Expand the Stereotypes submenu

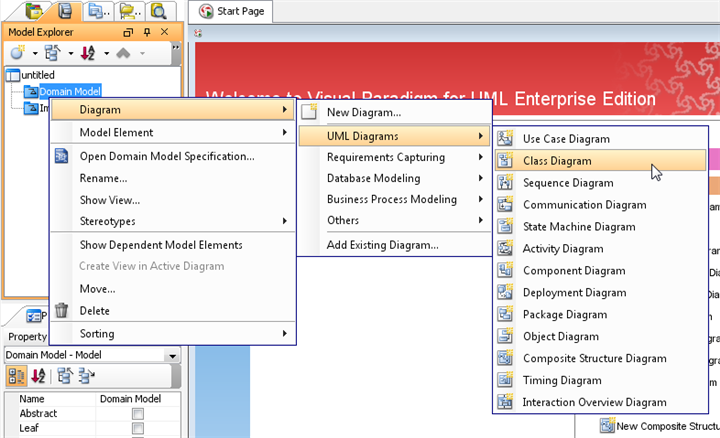[x=173, y=221]
